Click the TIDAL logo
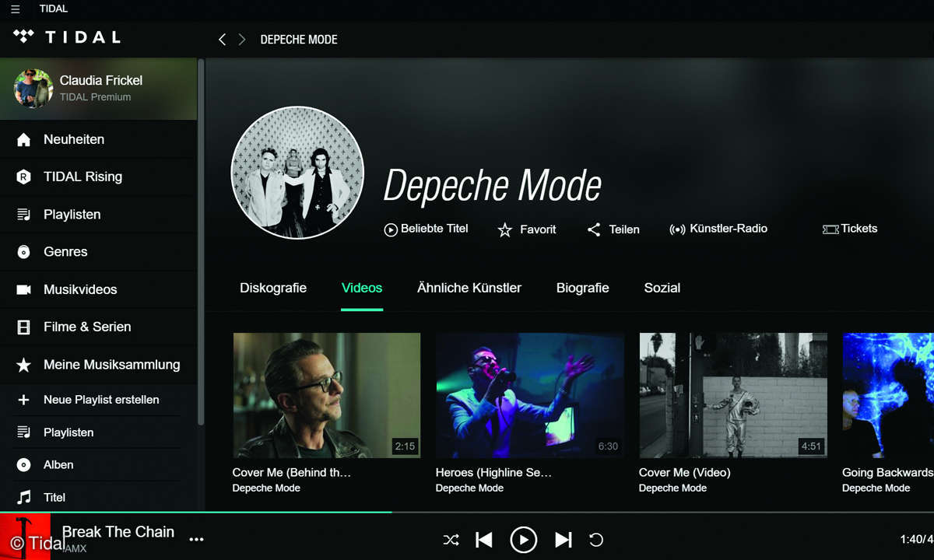The image size is (934, 560). [x=67, y=37]
